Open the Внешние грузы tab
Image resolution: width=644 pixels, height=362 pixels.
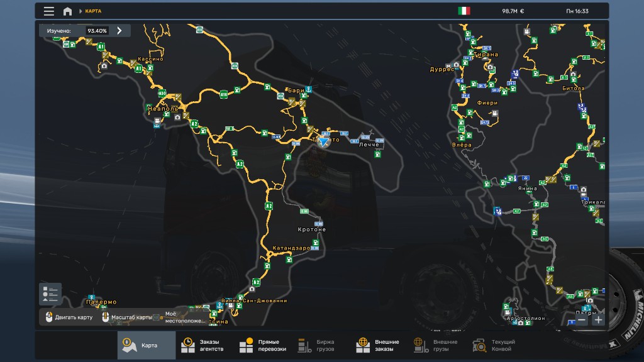[436, 345]
